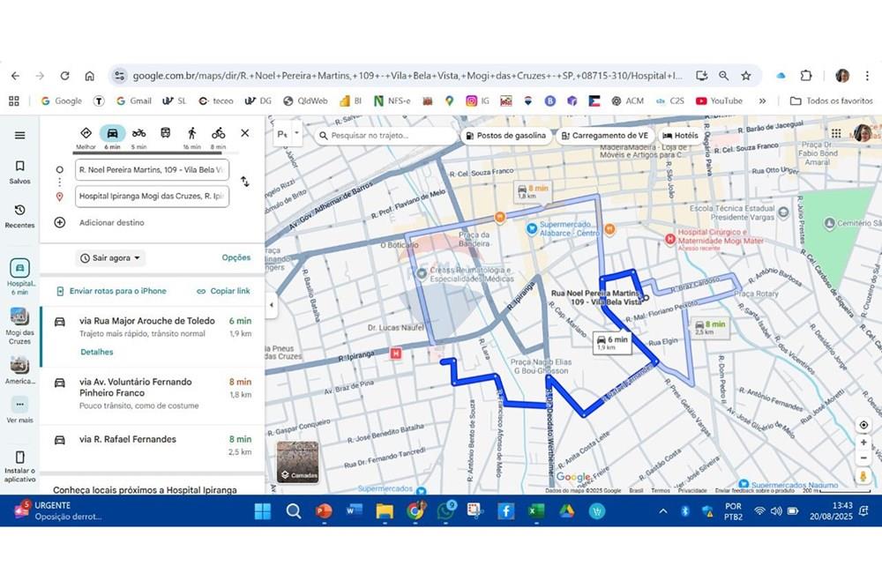Open the Salvos tab

click(19, 171)
